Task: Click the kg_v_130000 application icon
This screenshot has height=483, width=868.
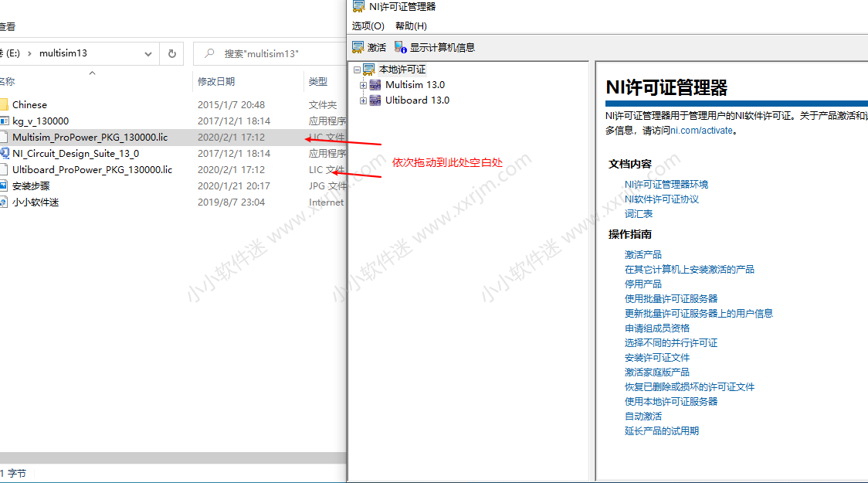Action: pos(5,121)
